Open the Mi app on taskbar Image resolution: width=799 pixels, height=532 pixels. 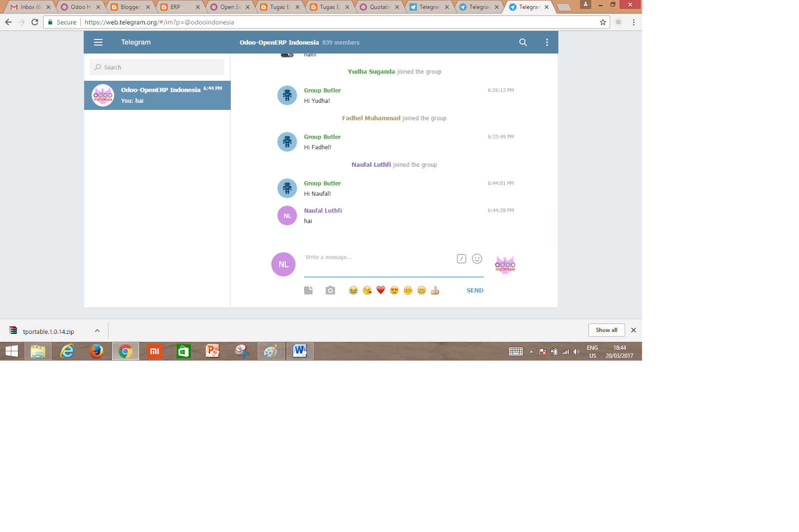[154, 351]
